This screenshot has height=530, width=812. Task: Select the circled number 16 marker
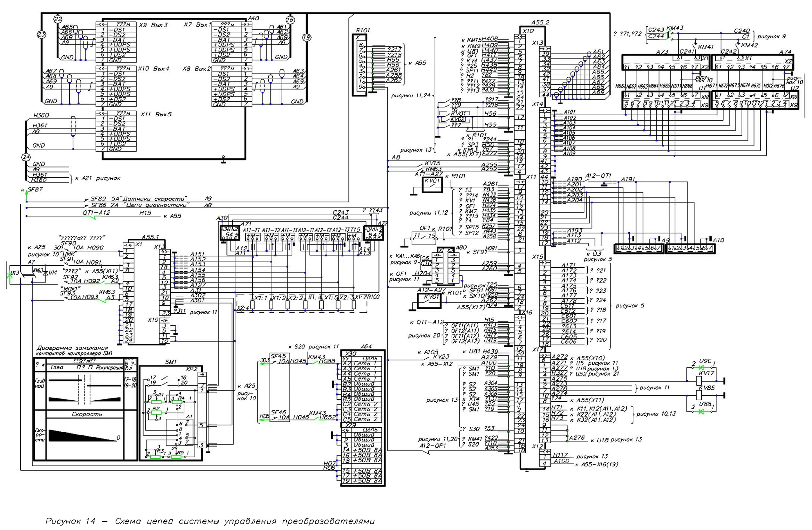pyautogui.click(x=290, y=20)
